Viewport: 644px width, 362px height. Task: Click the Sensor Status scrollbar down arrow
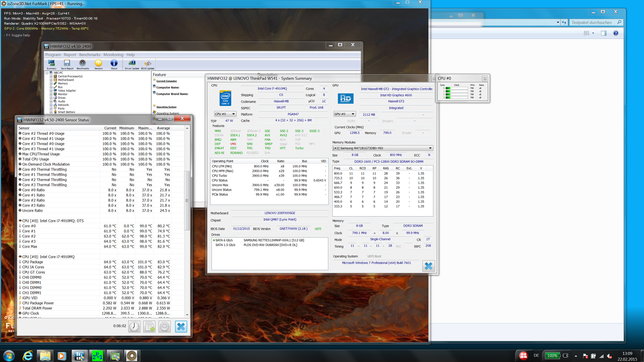click(x=187, y=315)
